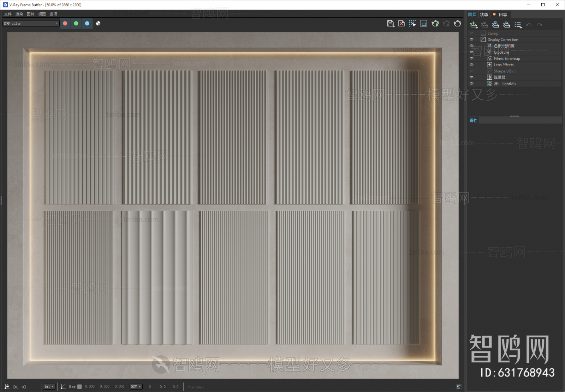The image size is (565, 392).
Task: Click the create layer icon
Action: click(x=474, y=25)
